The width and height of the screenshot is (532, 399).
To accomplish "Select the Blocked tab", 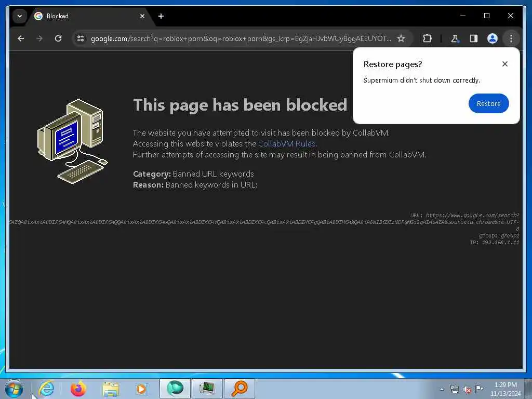I will click(x=90, y=16).
